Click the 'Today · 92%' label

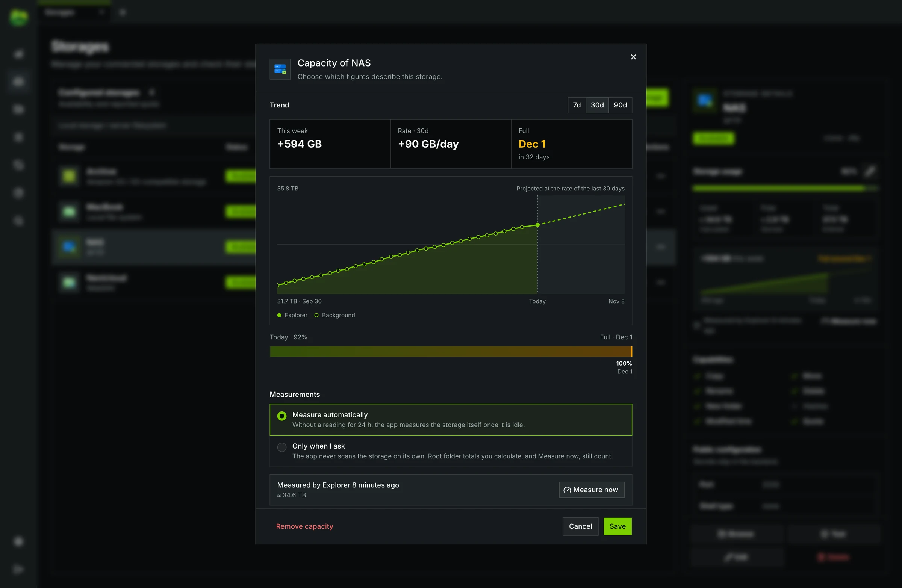[x=288, y=337]
